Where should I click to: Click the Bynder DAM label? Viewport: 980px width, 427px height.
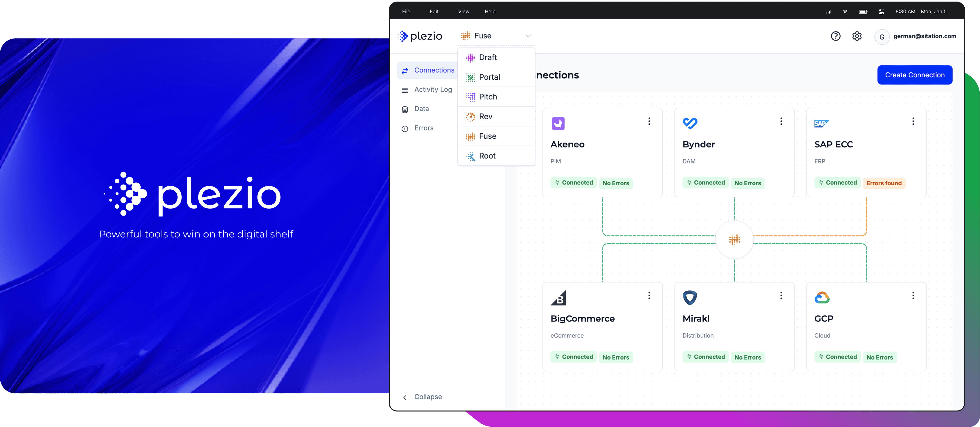689,161
